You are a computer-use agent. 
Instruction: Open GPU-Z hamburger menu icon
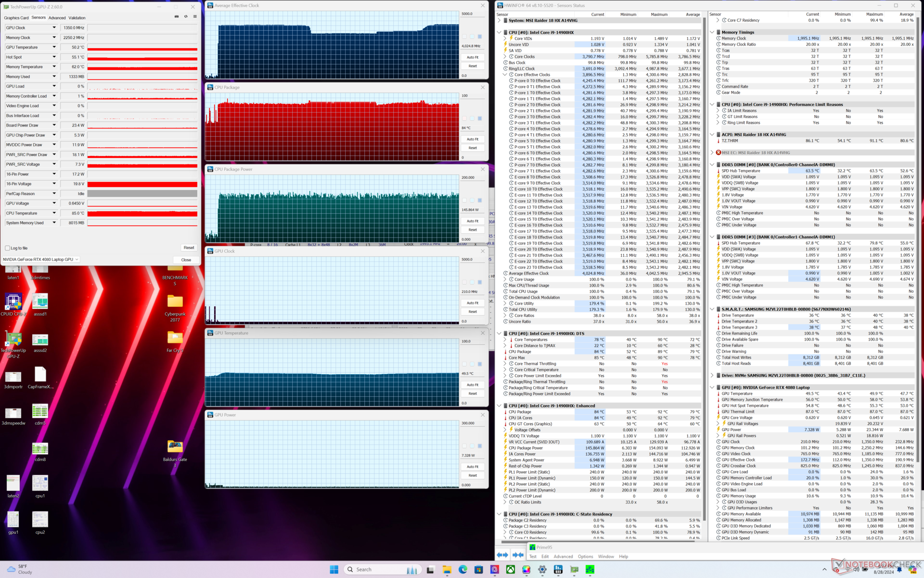[x=195, y=16]
